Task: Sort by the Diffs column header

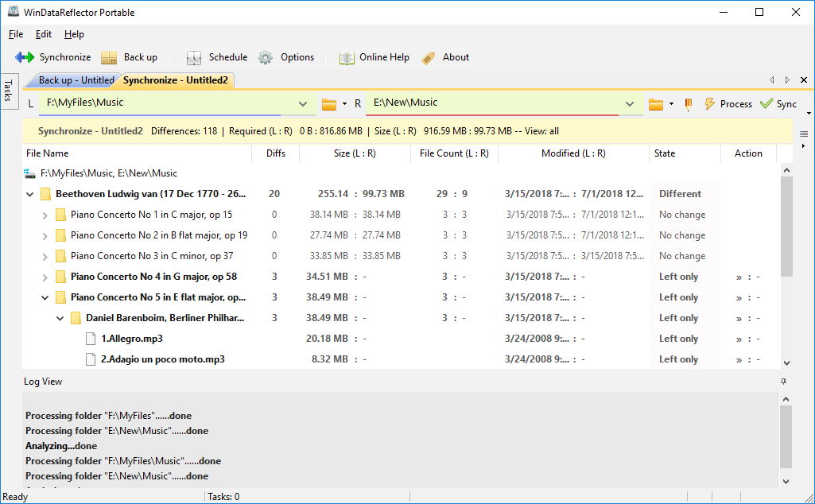Action: point(275,153)
